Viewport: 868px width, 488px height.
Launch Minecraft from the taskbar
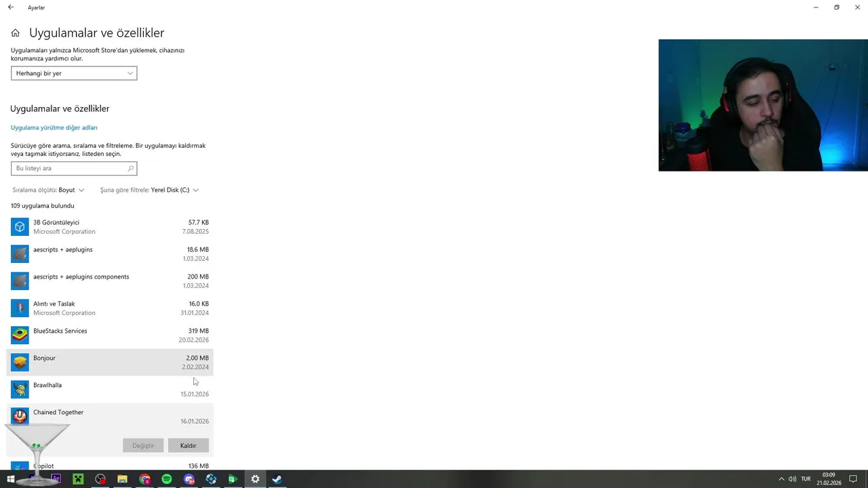click(x=78, y=479)
